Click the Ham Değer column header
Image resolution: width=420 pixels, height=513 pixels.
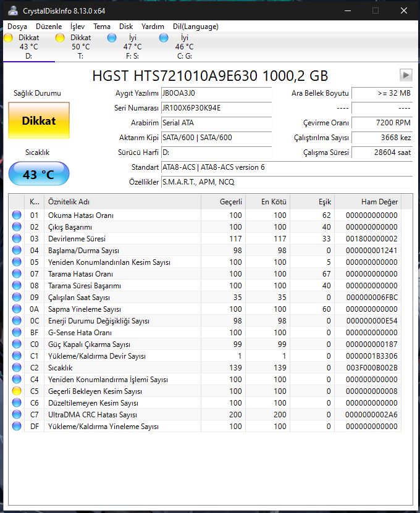368,202
